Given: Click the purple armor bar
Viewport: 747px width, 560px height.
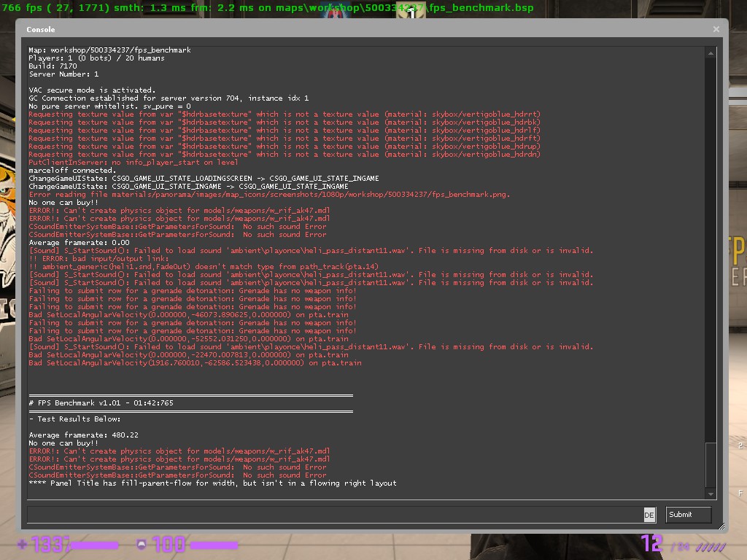Looking at the screenshot, I should (x=214, y=545).
